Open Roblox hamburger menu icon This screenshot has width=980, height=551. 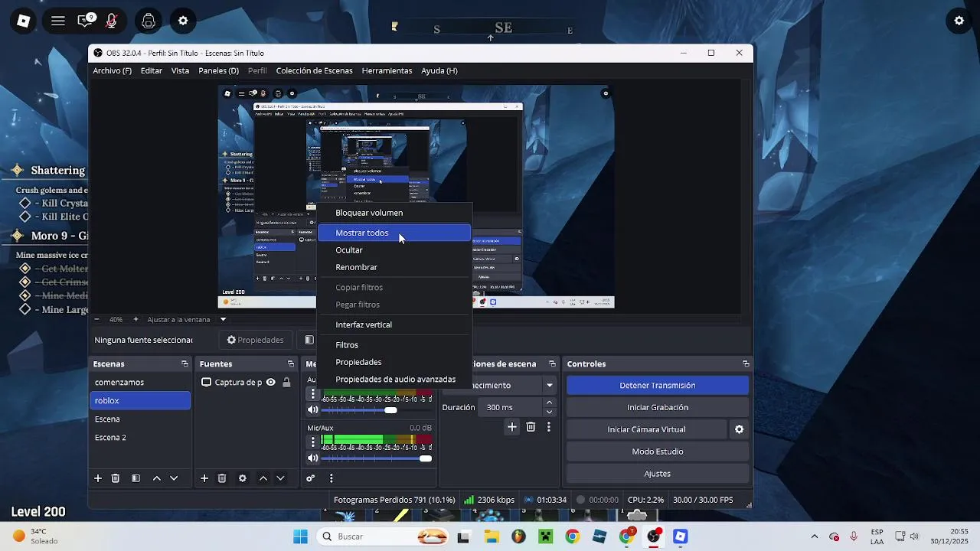58,21
